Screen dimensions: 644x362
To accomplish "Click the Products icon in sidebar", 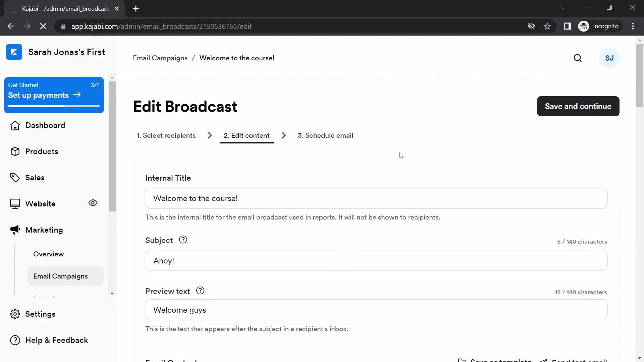I will click(15, 151).
